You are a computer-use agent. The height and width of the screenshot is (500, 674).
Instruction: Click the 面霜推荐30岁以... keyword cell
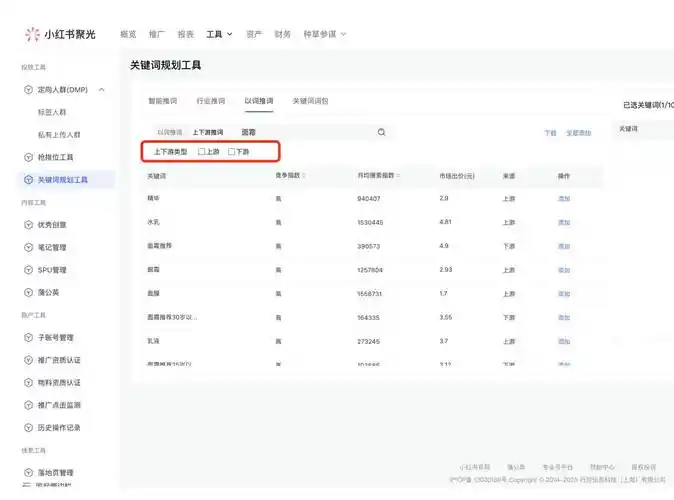(x=172, y=317)
